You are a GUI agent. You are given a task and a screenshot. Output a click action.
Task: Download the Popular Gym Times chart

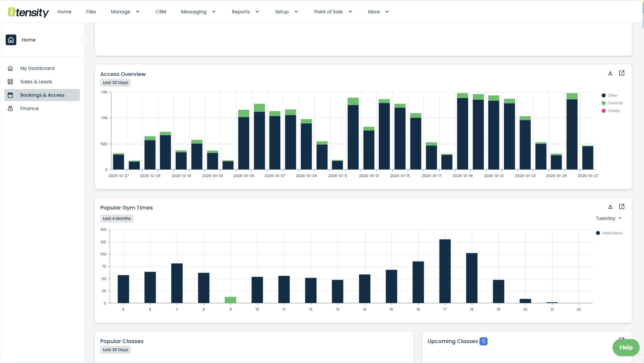click(610, 206)
